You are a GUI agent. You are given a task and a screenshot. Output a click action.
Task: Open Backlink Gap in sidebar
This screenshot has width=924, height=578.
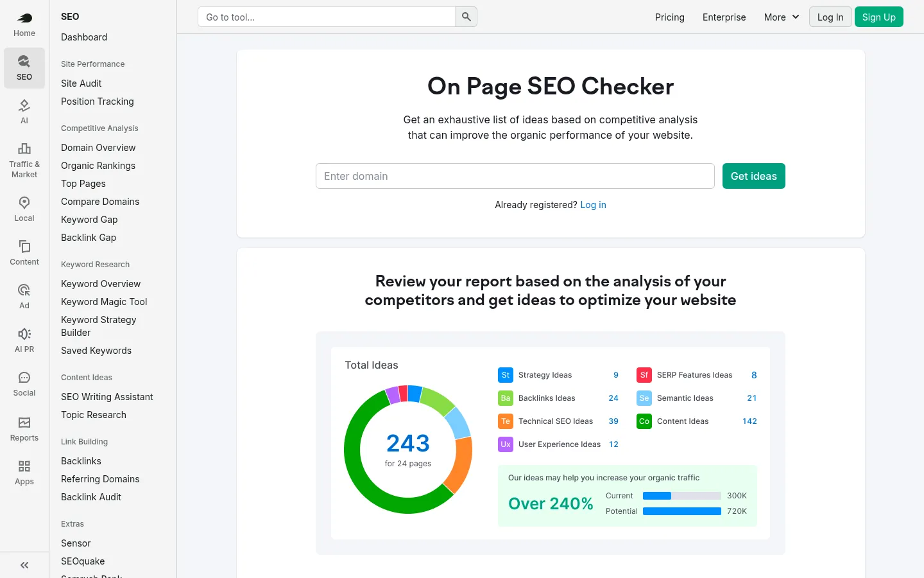click(89, 238)
